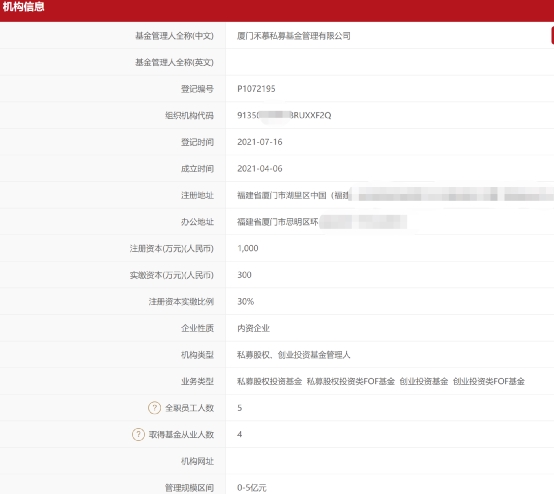Click help icon beside 全职员工人数

click(x=154, y=408)
